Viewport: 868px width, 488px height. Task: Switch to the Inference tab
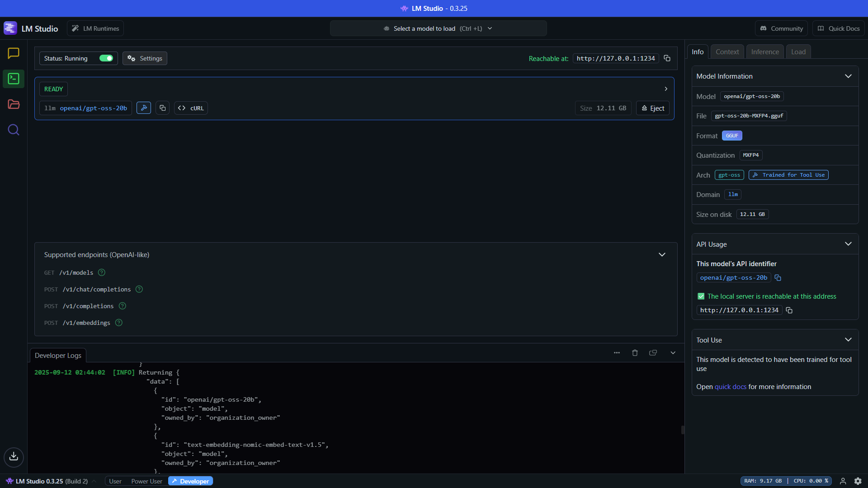pyautogui.click(x=765, y=52)
